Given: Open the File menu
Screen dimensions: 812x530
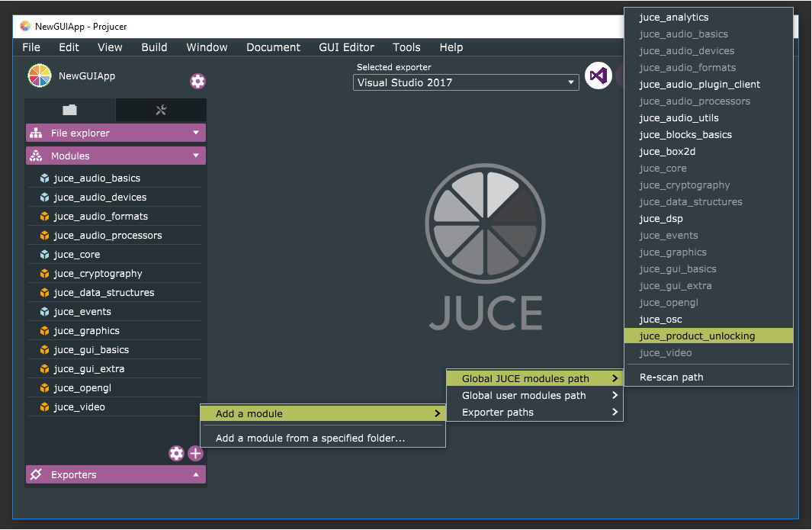Looking at the screenshot, I should click(31, 47).
